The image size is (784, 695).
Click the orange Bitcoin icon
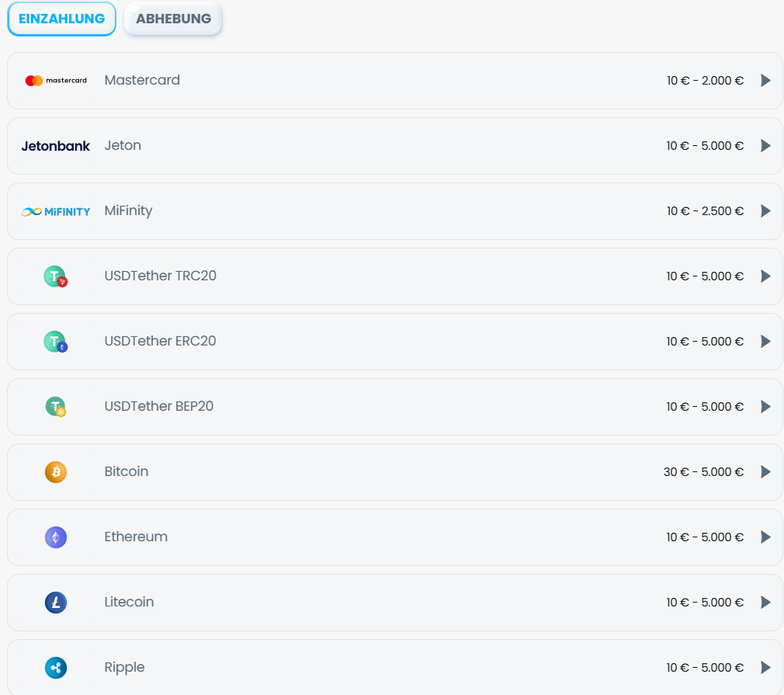[x=55, y=472]
